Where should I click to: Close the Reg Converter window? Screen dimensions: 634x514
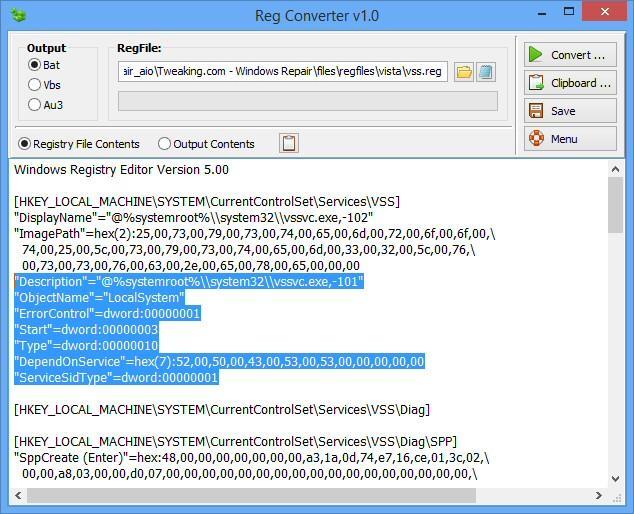click(x=604, y=12)
